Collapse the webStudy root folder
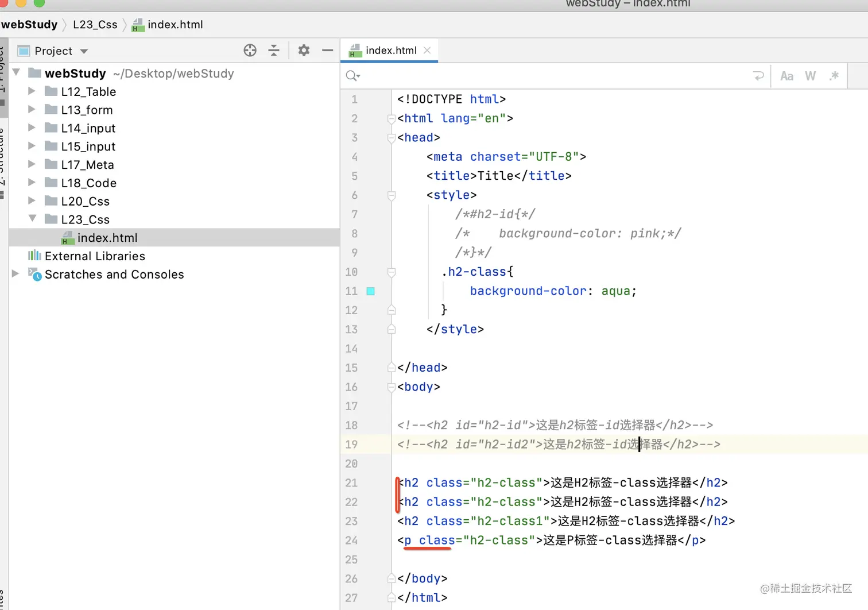Screen dimensions: 868x610 [17, 73]
